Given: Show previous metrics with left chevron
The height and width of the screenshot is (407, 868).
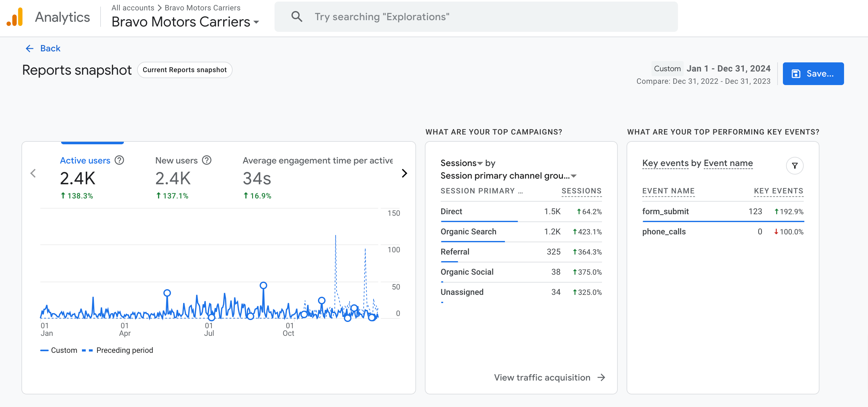Looking at the screenshot, I should (x=33, y=173).
